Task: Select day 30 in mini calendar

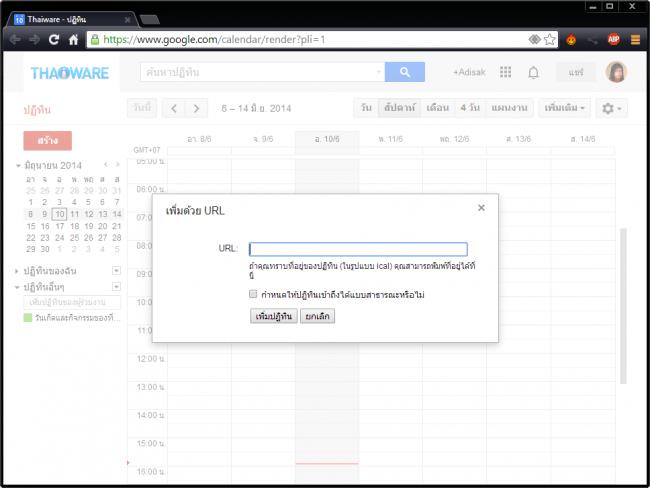Action: pos(45,249)
